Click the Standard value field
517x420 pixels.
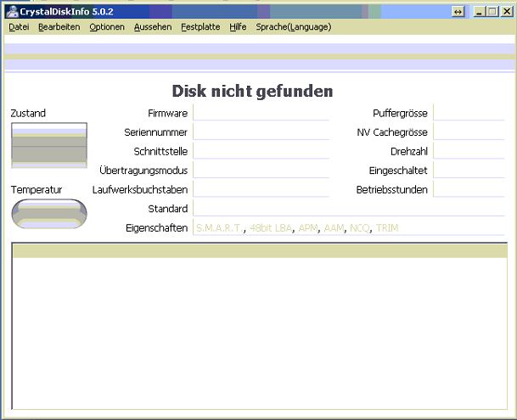point(348,209)
